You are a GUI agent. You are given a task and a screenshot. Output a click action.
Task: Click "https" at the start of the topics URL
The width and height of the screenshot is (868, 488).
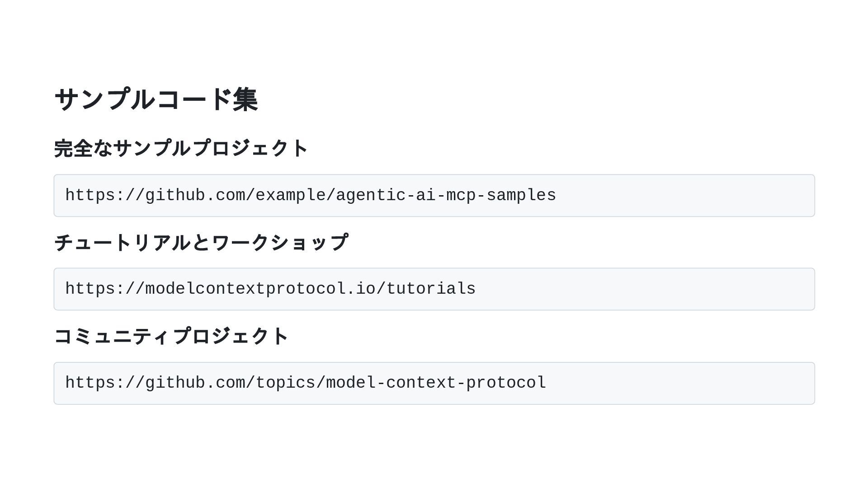[x=90, y=383]
